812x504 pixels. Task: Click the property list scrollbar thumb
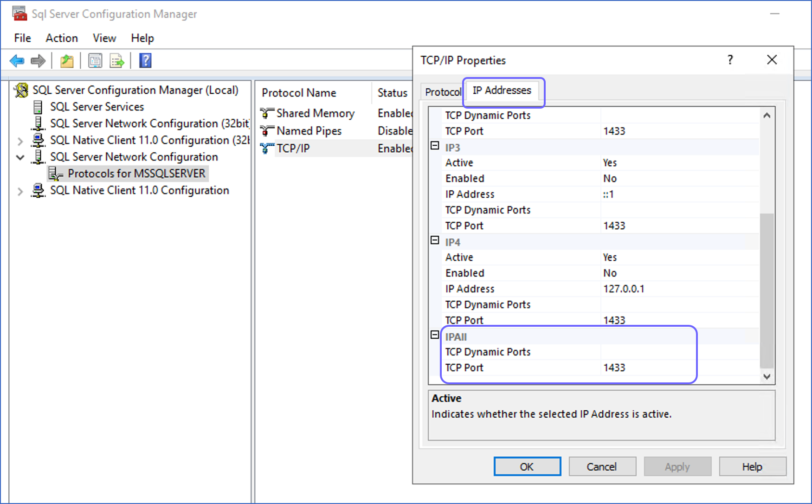click(x=767, y=290)
